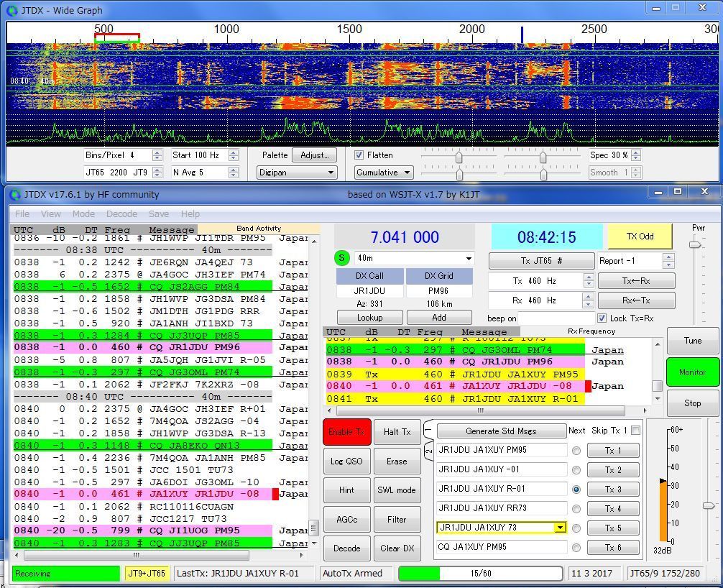The height and width of the screenshot is (588, 723).
Task: Click the Halt Tx button
Action: [x=397, y=432]
